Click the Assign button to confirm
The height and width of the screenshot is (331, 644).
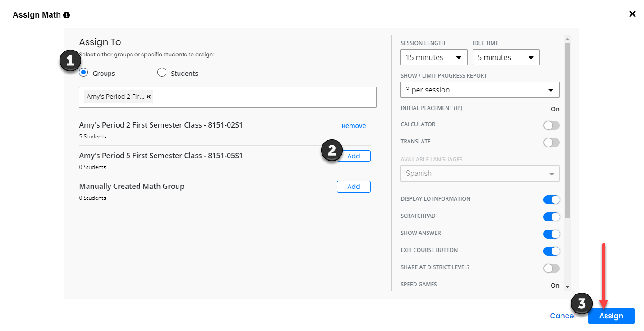(x=611, y=316)
